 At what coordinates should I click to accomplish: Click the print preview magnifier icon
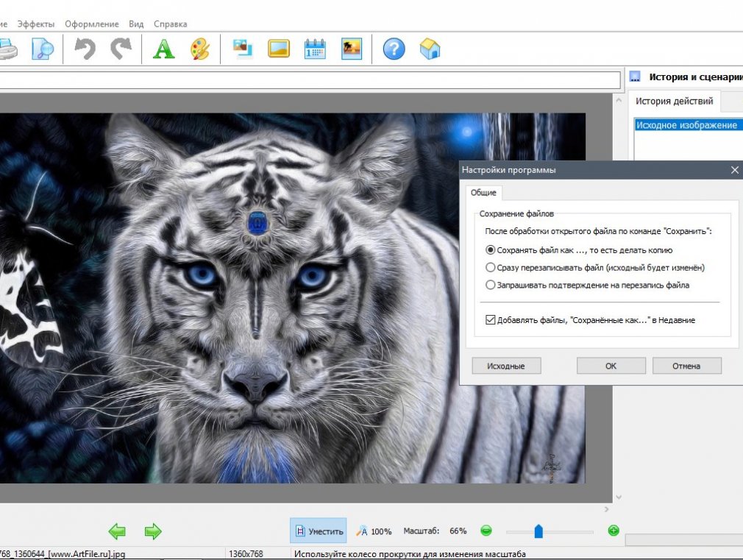(x=43, y=49)
